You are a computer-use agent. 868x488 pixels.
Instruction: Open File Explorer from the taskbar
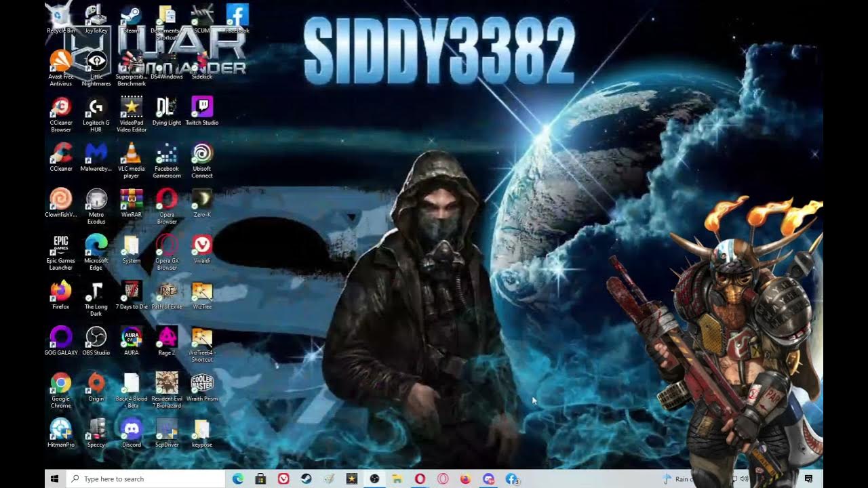(x=397, y=479)
